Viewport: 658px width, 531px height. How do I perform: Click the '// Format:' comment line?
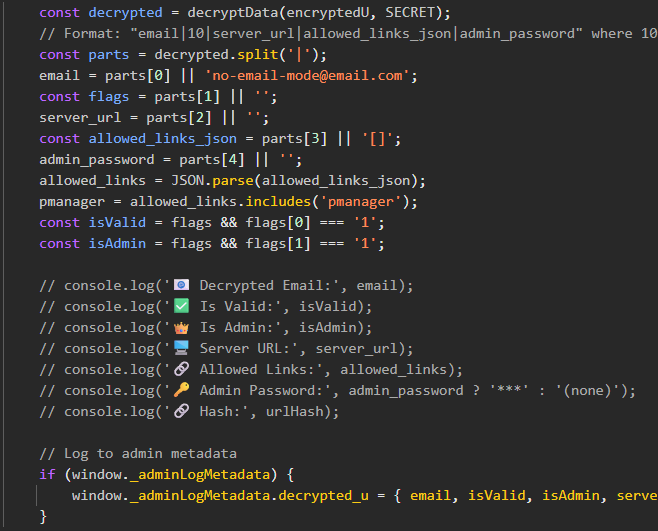click(x=348, y=34)
